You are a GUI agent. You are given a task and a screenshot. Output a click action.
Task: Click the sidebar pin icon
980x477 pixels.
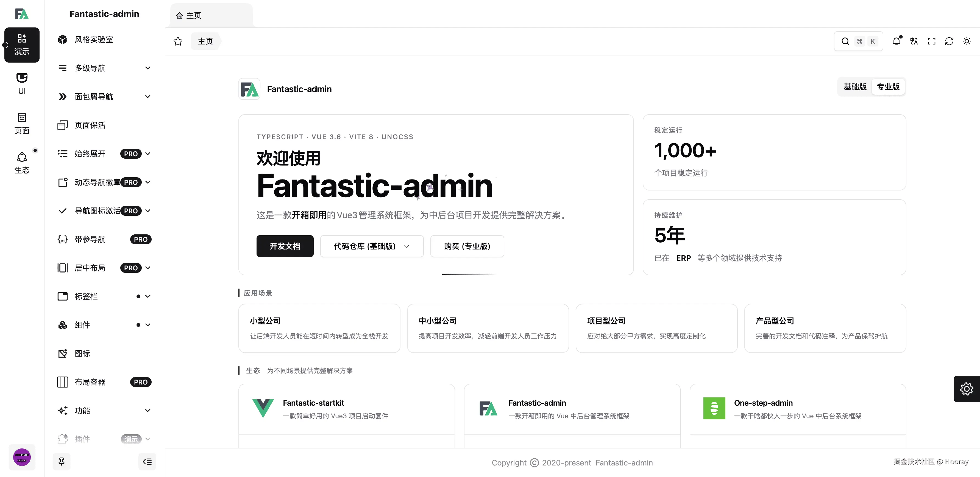coord(61,461)
